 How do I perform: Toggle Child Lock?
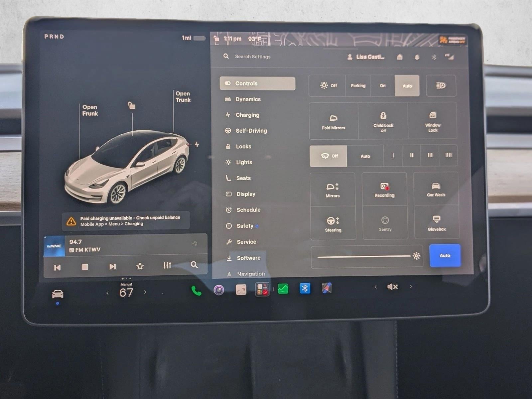coord(383,121)
